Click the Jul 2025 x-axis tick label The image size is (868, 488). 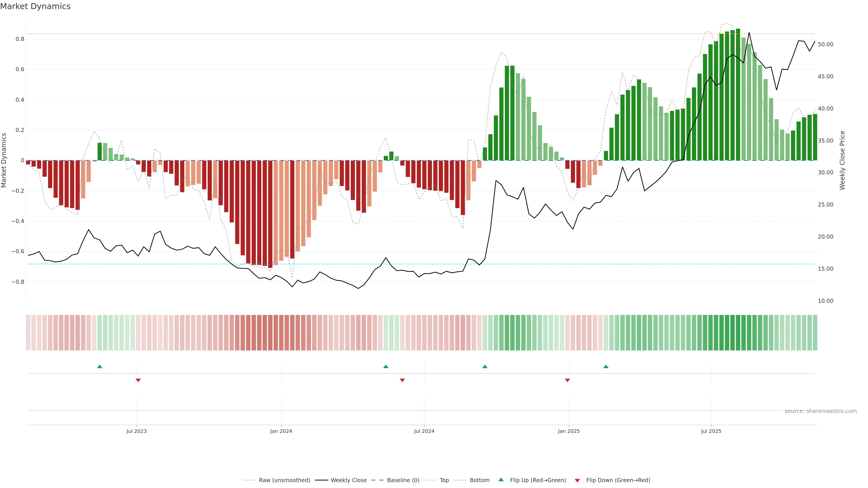tap(711, 431)
